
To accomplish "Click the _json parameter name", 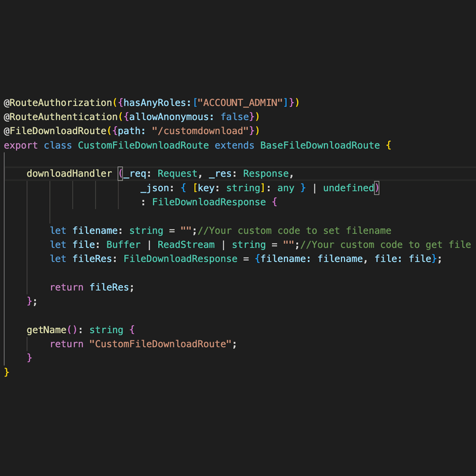I will click(155, 188).
